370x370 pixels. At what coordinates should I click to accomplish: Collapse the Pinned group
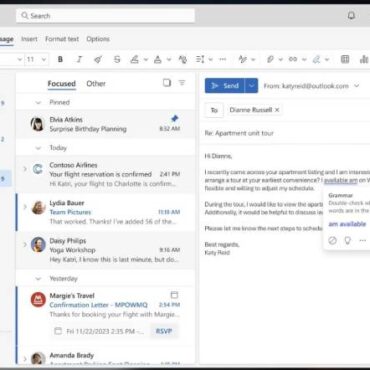click(x=38, y=102)
